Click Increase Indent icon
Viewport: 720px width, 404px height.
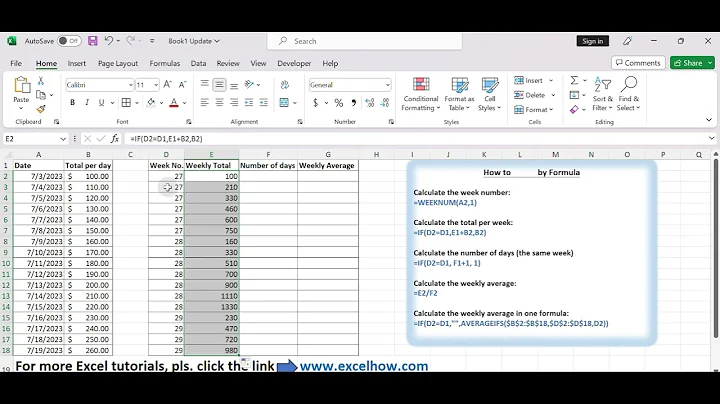click(264, 102)
